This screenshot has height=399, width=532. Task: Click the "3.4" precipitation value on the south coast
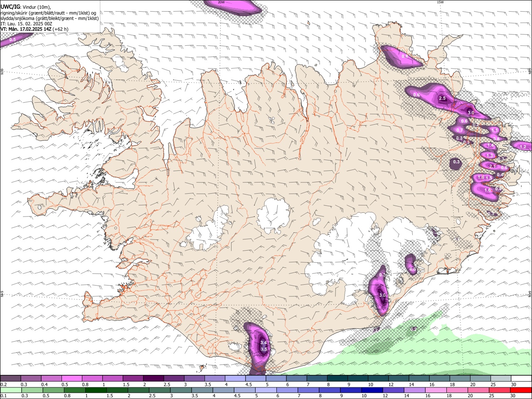click(x=263, y=343)
